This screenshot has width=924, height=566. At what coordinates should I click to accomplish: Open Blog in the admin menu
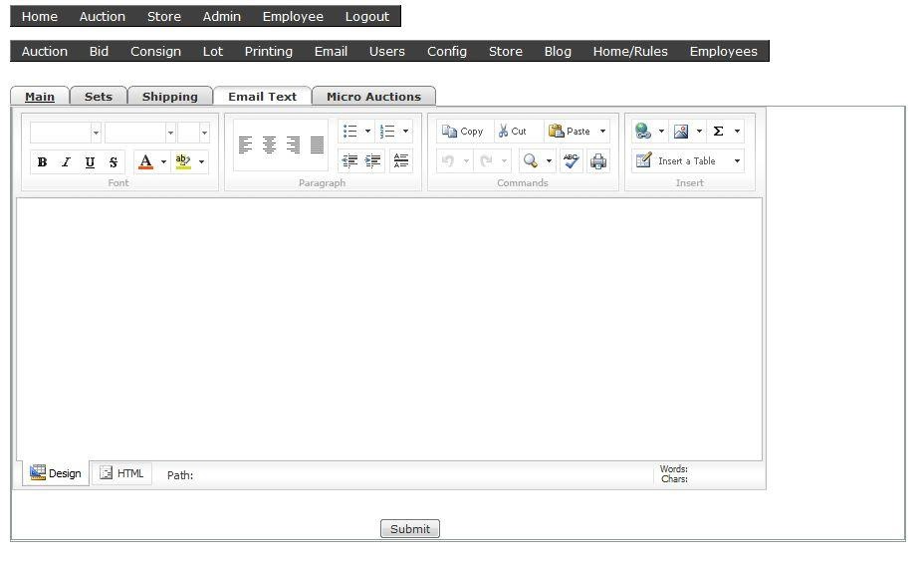coord(558,51)
